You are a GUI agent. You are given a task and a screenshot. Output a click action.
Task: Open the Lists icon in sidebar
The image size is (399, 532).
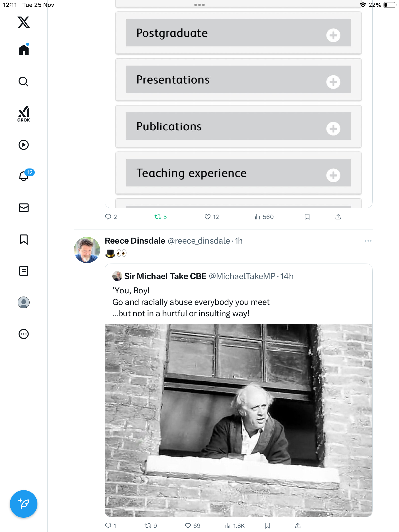tap(24, 271)
